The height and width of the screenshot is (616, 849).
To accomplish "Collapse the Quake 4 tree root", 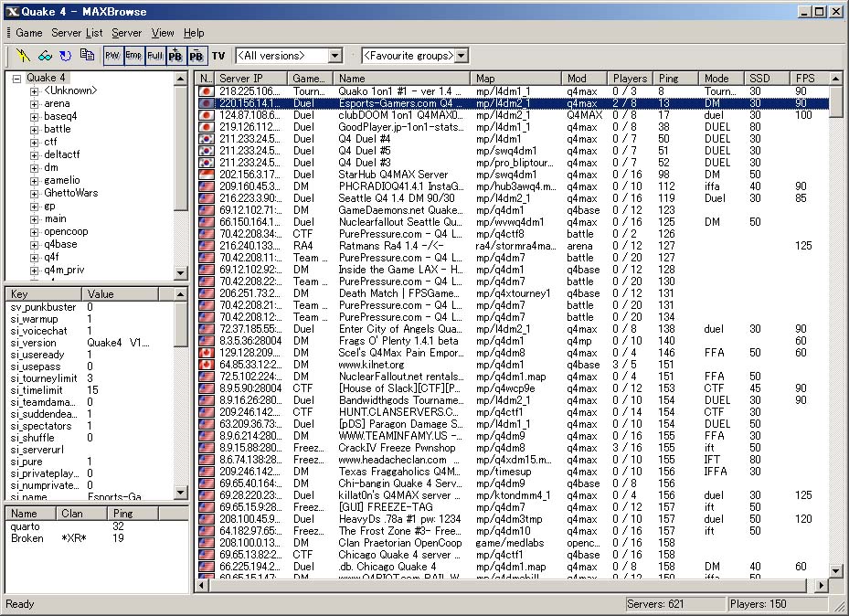I will tap(16, 79).
